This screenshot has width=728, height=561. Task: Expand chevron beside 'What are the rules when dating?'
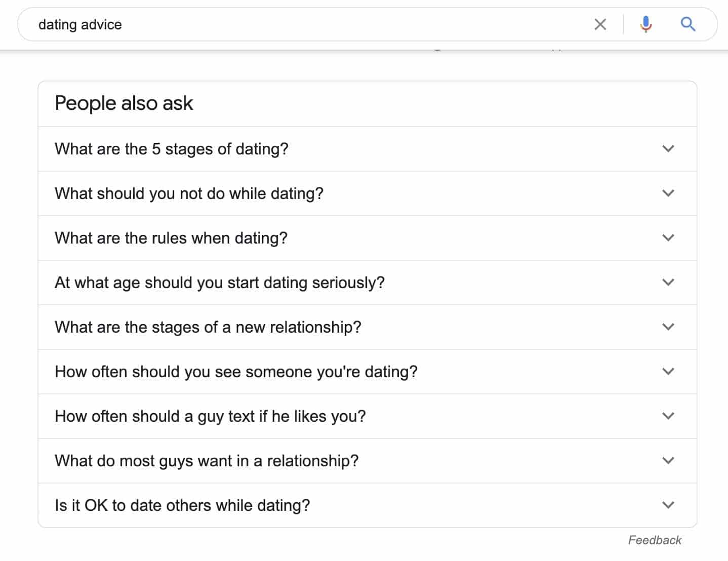click(x=668, y=238)
